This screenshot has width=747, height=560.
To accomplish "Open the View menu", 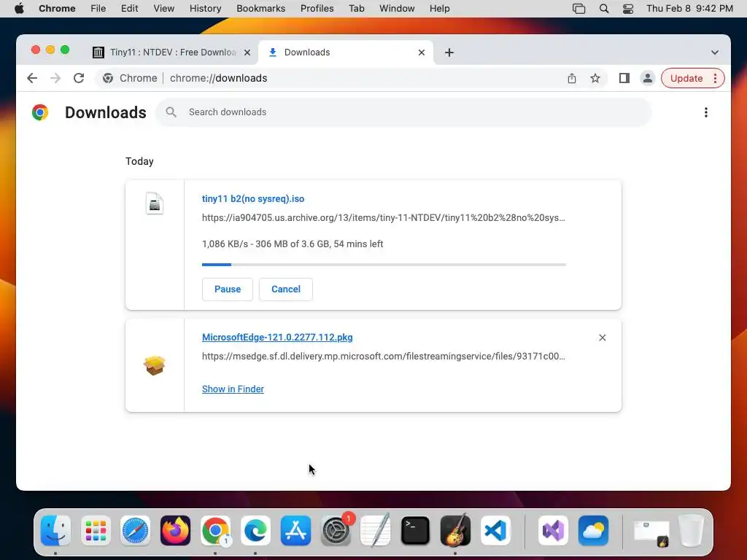I will point(164,9).
